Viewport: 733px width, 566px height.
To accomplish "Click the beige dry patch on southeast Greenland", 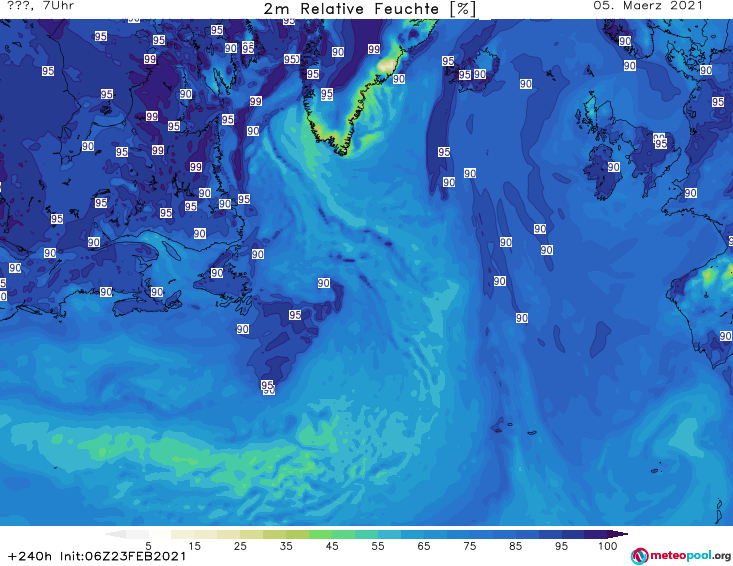I will [x=387, y=65].
